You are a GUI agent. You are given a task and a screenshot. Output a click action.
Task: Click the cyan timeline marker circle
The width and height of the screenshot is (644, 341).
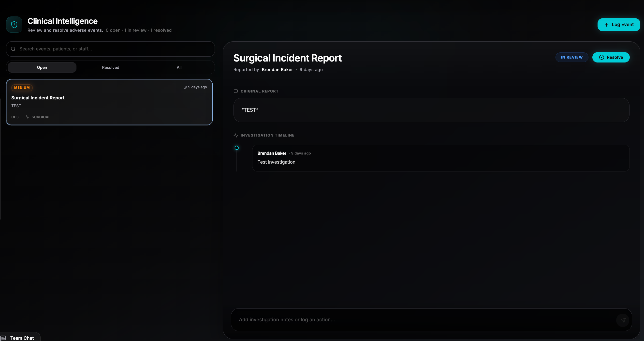(x=236, y=148)
